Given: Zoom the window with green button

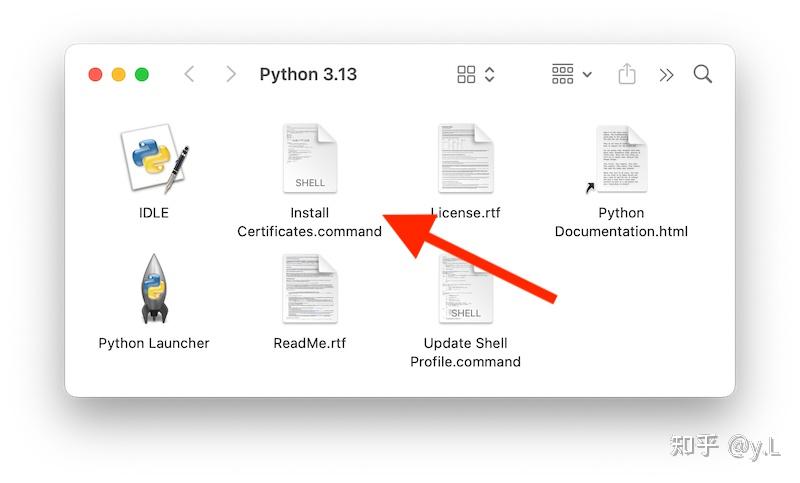Looking at the screenshot, I should tap(142, 74).
